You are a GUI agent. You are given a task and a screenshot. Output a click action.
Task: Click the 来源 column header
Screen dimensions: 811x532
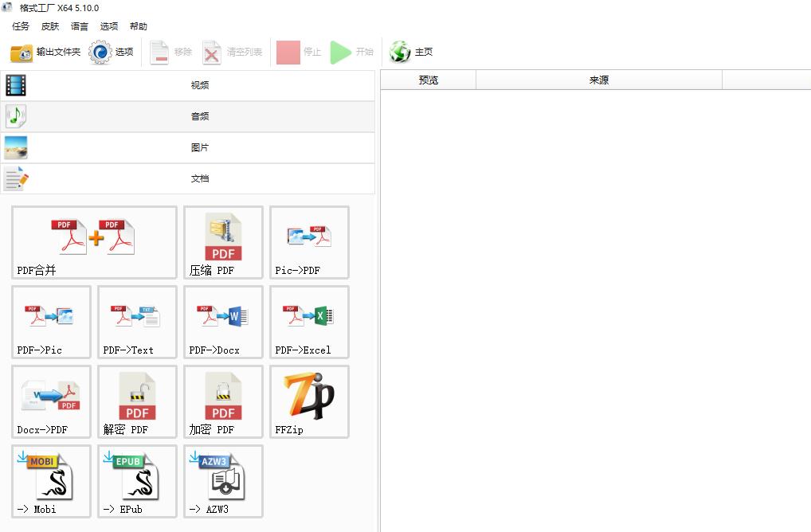598,80
